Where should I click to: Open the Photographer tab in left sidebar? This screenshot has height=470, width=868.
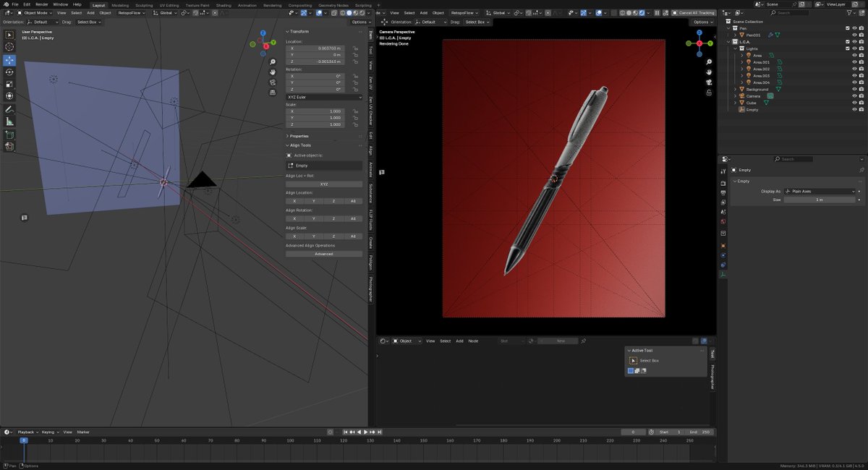point(371,289)
